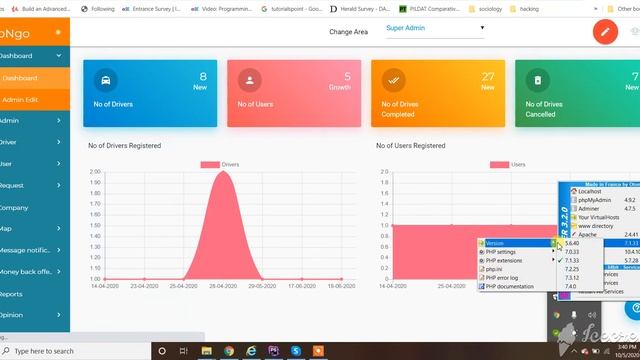The height and width of the screenshot is (360, 640).
Task: Open PHP extensions submenu
Action: (x=517, y=260)
